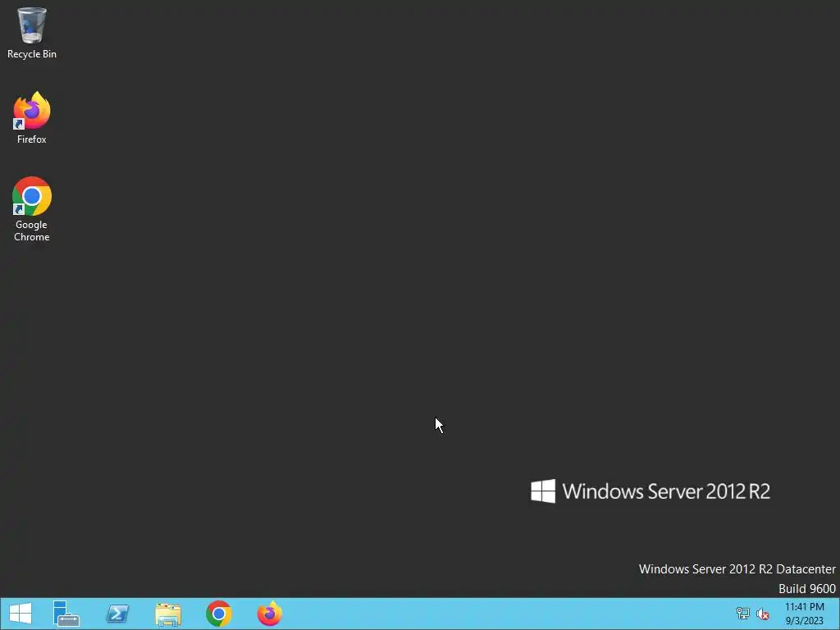Click the Recycle Bin label text
840x630 pixels.
(32, 54)
